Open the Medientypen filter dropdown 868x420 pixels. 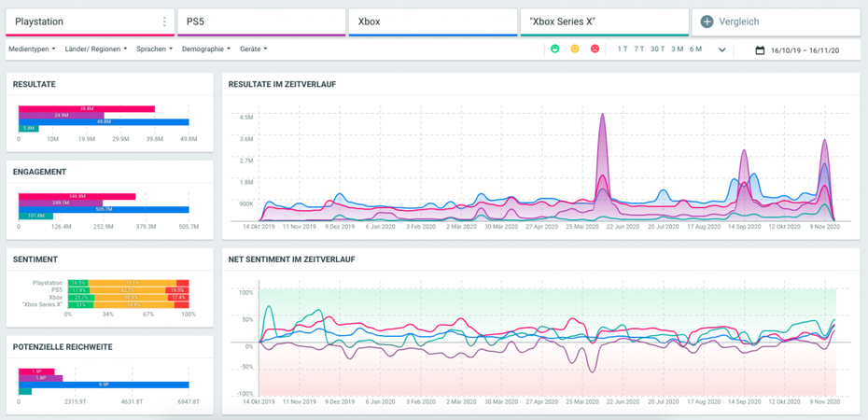point(32,49)
